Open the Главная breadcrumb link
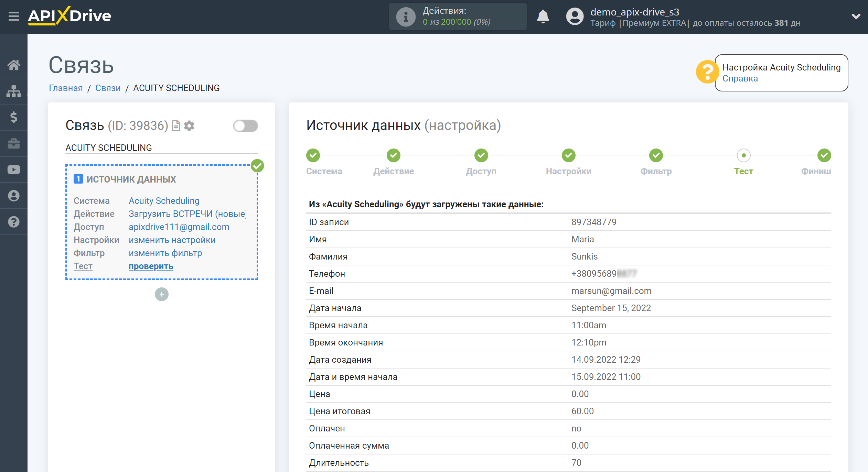868x472 pixels. pyautogui.click(x=66, y=88)
